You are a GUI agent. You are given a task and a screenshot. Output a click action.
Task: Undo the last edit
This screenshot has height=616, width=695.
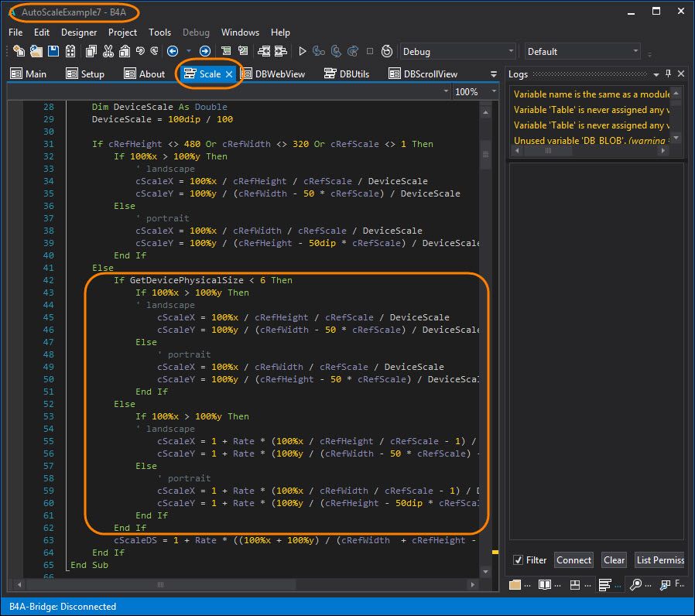(139, 50)
